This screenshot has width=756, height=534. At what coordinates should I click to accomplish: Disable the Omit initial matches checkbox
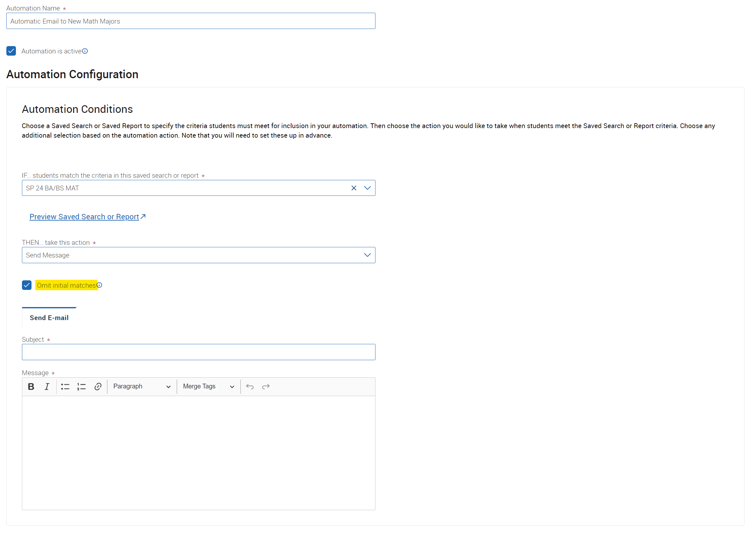coord(27,285)
